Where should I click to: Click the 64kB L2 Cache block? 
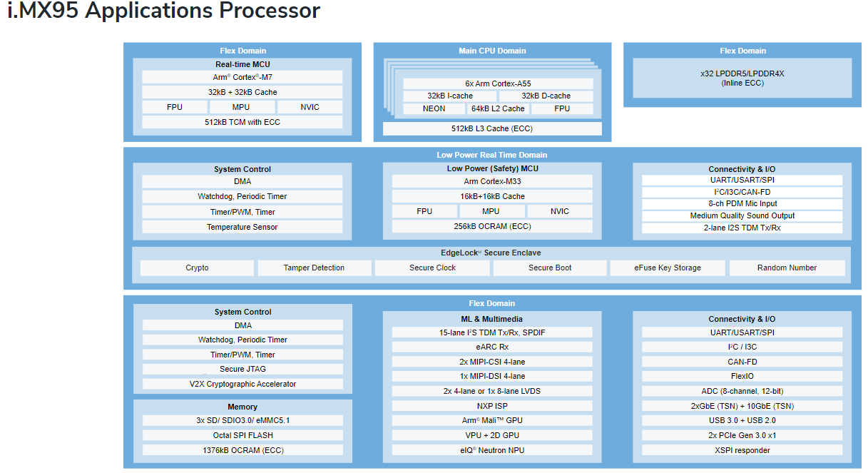(x=497, y=108)
